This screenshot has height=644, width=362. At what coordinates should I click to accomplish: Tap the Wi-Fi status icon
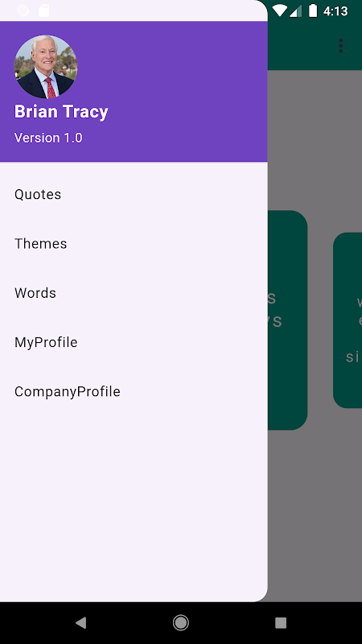pyautogui.click(x=279, y=10)
